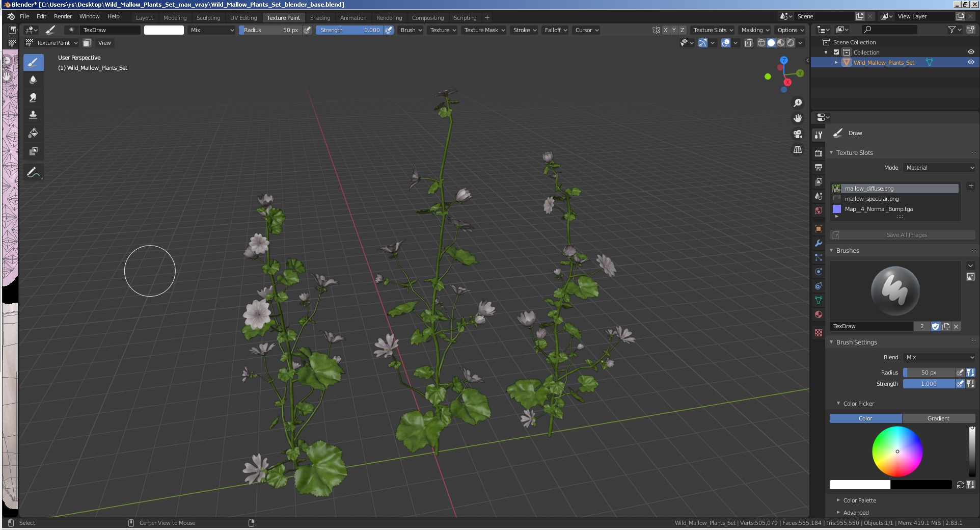Open the Mode Material dropdown
Image resolution: width=980 pixels, height=530 pixels.
coord(939,168)
